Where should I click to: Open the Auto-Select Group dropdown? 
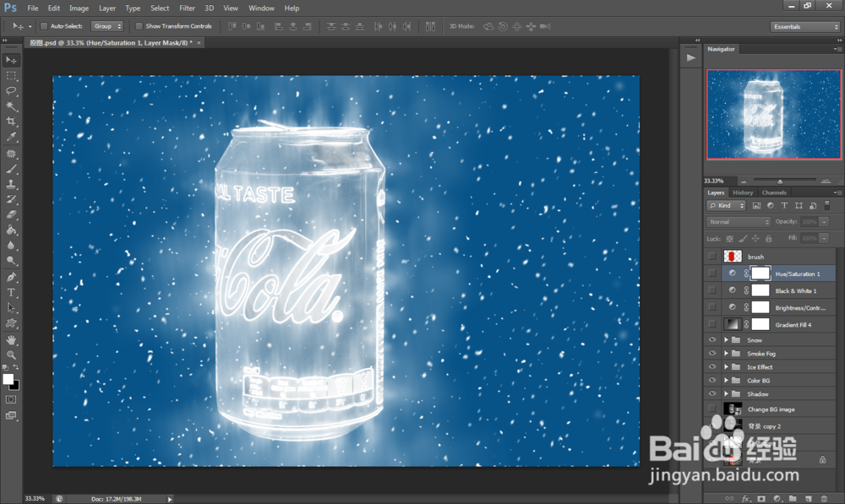click(x=107, y=26)
